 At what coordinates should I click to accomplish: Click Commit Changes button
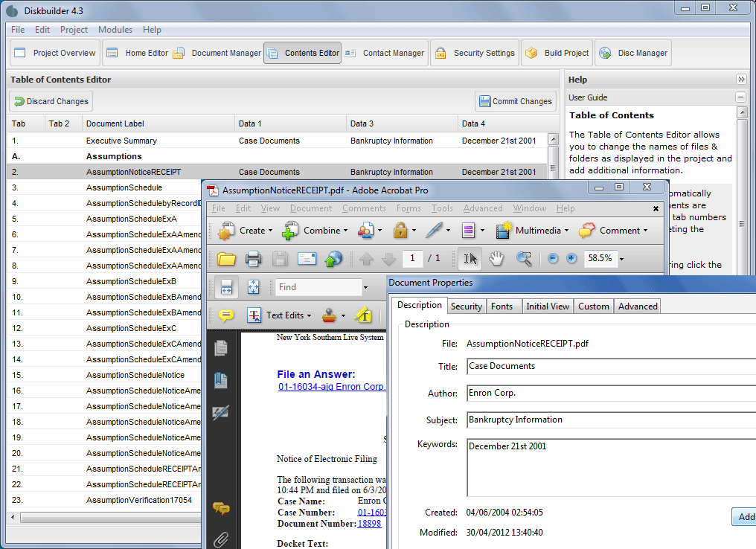pos(516,101)
